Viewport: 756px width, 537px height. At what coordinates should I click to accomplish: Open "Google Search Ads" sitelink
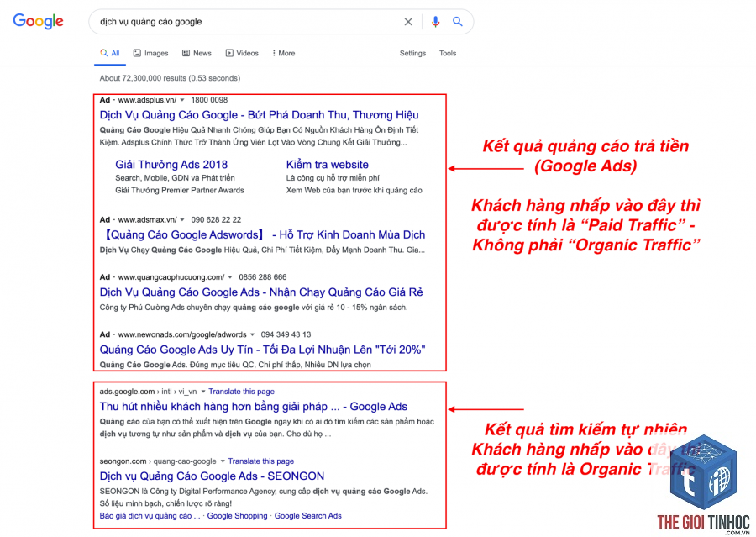tap(308, 516)
